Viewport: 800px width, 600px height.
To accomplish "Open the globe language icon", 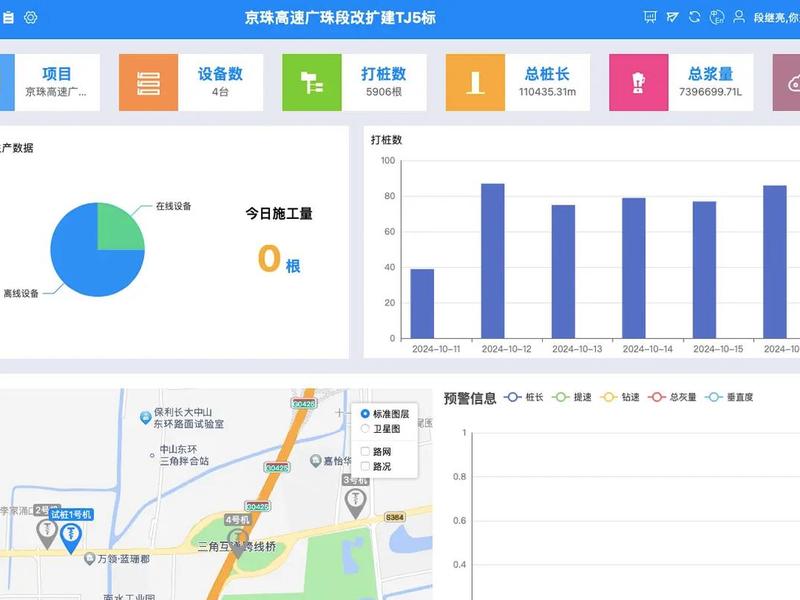I will pos(717,17).
